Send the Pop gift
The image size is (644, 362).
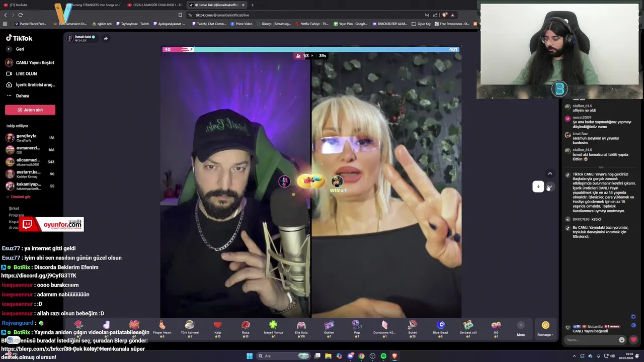[357, 328]
